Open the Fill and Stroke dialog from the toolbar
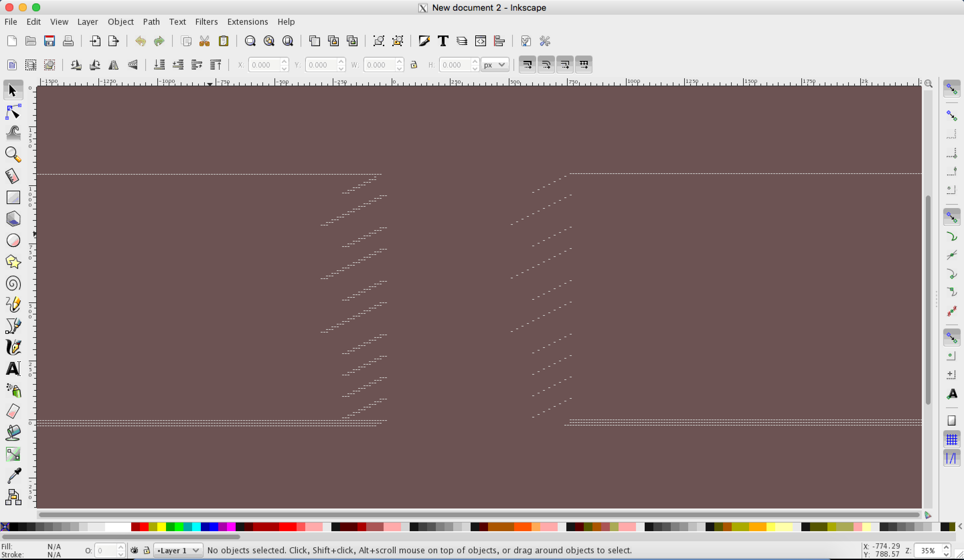The width and height of the screenshot is (964, 560). point(424,41)
